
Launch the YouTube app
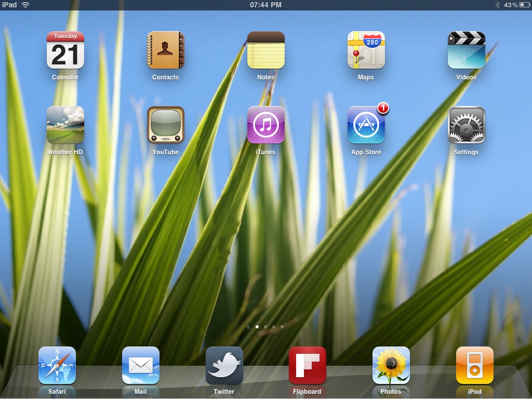pos(166,125)
